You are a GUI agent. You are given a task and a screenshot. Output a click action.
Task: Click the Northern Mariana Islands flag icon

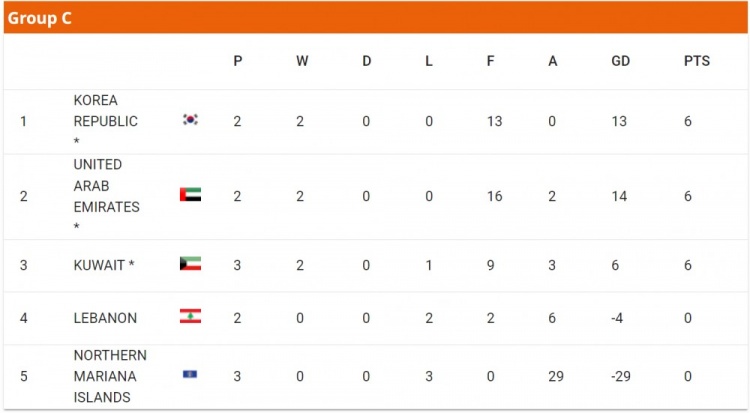pos(190,374)
